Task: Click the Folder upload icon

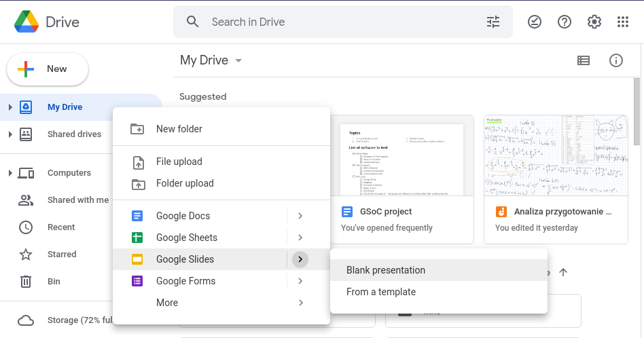Action: pos(139,185)
